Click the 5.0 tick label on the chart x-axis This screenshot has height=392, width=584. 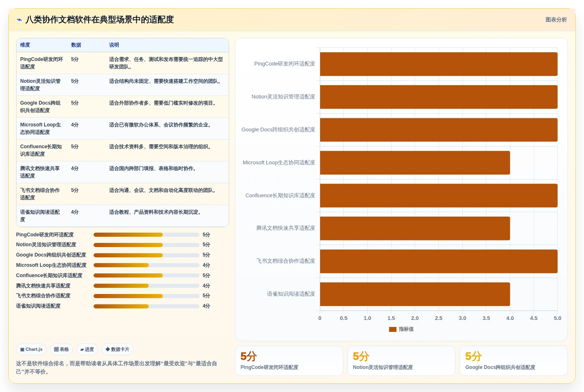point(558,318)
